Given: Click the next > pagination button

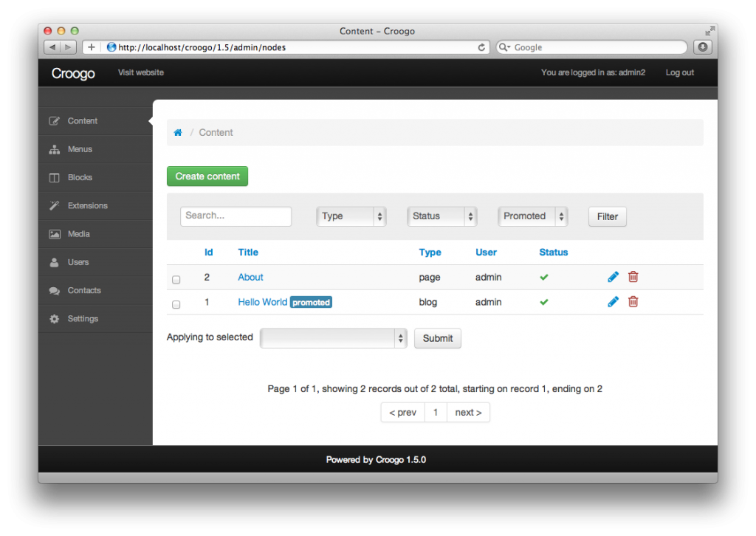Looking at the screenshot, I should click(469, 413).
